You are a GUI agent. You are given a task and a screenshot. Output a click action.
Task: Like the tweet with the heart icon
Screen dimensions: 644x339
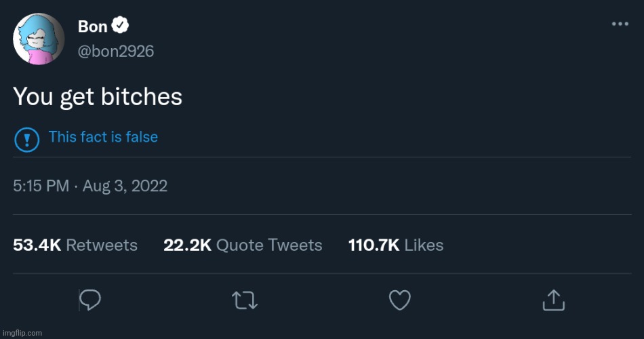click(400, 300)
